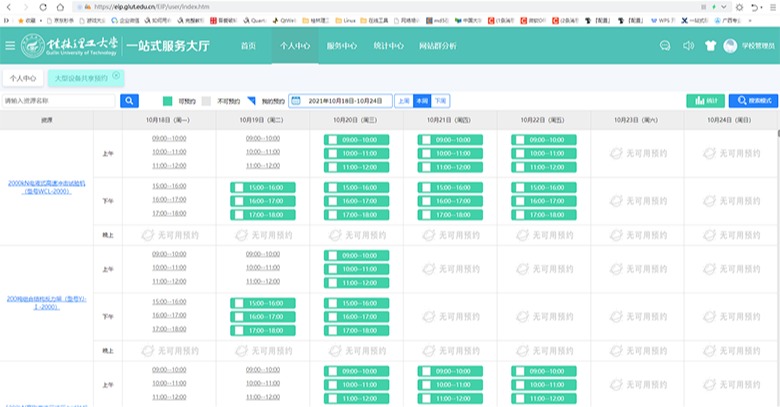Click the 下周 next week button
The height and width of the screenshot is (407, 780).
click(440, 101)
